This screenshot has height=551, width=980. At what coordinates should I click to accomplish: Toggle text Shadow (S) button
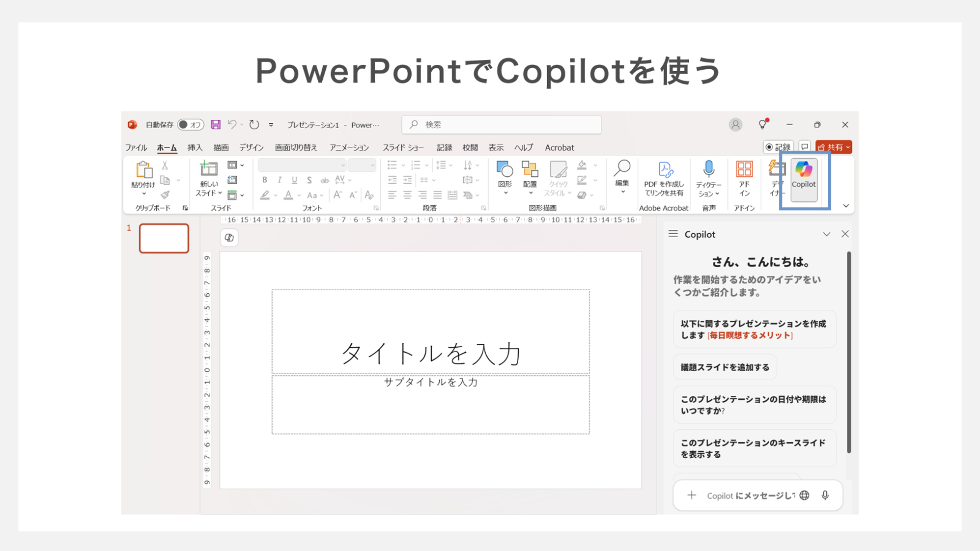click(x=309, y=180)
